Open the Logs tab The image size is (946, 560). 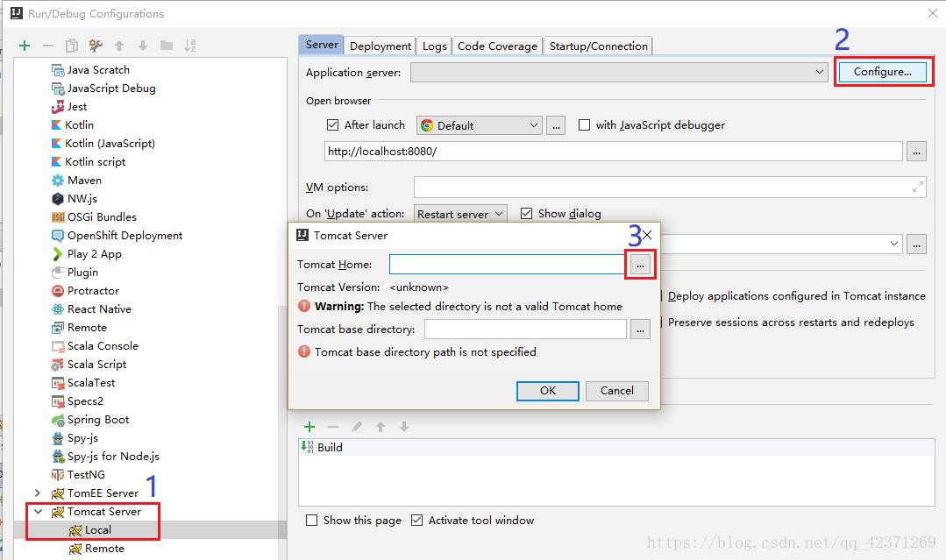(434, 46)
